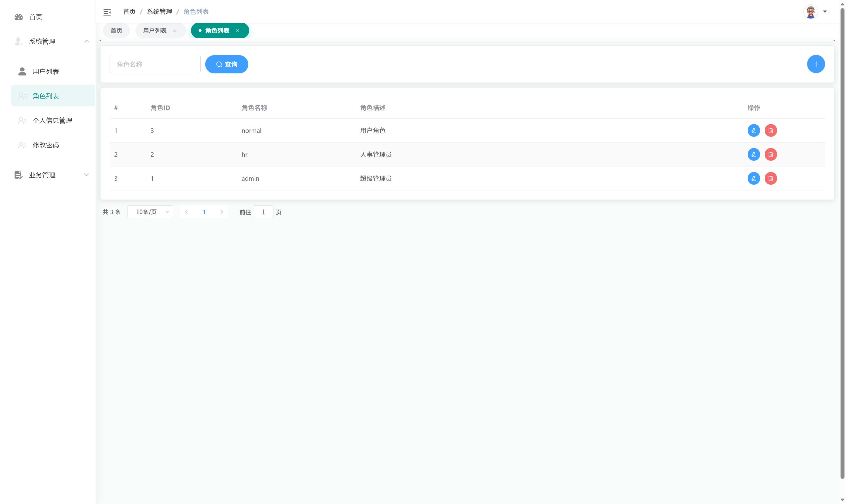Edit the hr role entry
846x504 pixels.
(x=753, y=155)
